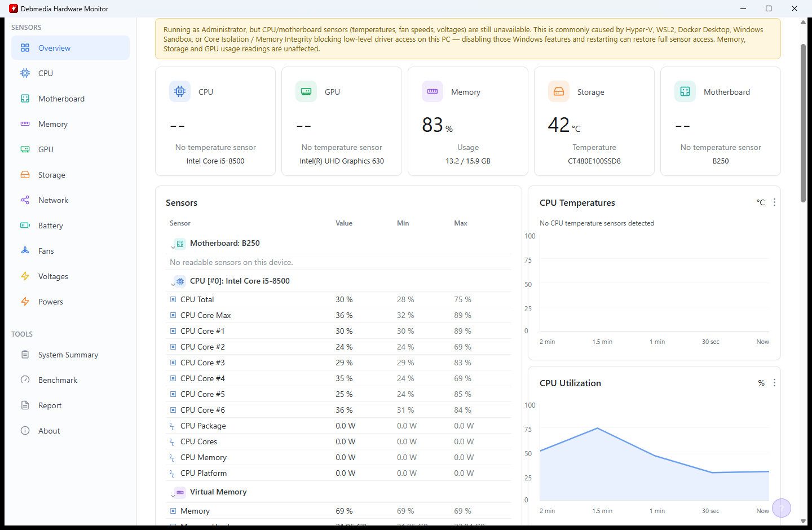Select the CPU Platform power row
812x530 pixels.
coord(340,473)
